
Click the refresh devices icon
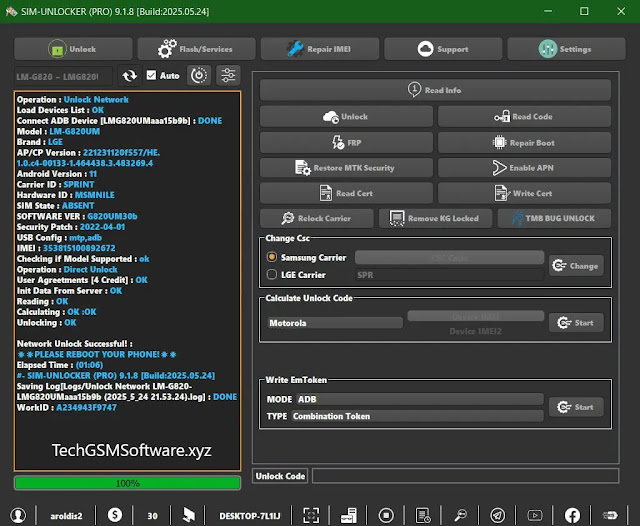click(129, 75)
